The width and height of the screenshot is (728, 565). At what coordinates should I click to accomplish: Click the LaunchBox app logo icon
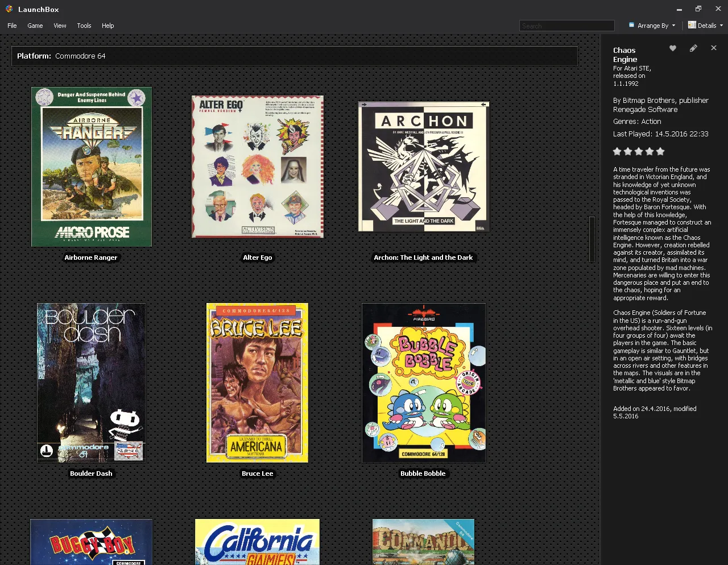(x=9, y=9)
